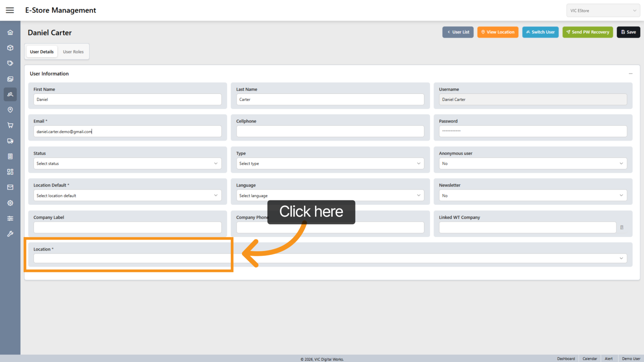Open the products box icon in sidebar
Image resolution: width=644 pixels, height=362 pixels.
10,48
